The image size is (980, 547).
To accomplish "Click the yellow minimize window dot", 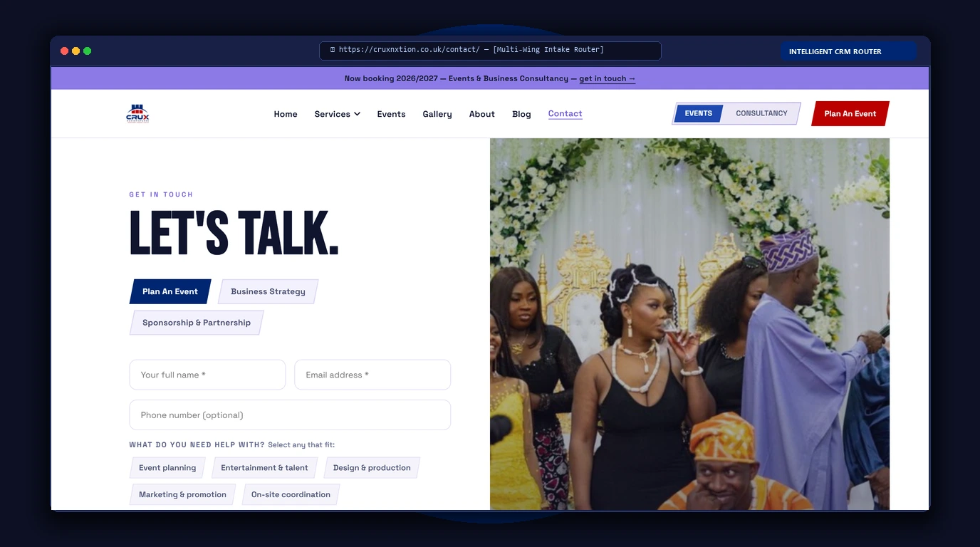I will coord(75,51).
